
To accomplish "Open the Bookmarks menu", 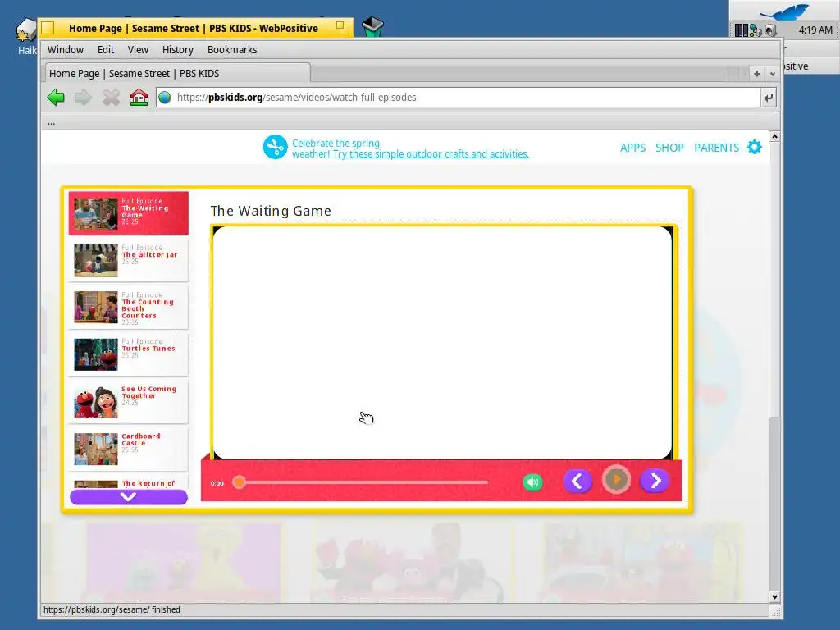I will 232,50.
